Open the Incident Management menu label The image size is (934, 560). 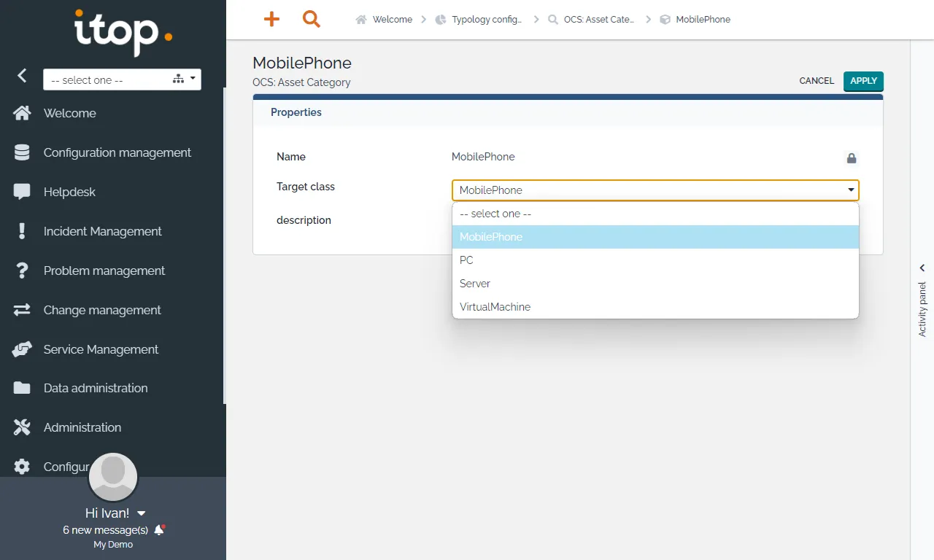[103, 231]
